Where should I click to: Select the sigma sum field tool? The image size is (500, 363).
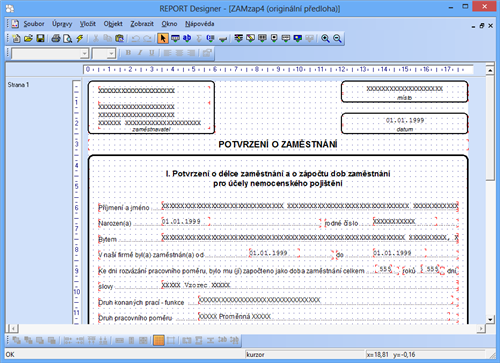[199, 38]
